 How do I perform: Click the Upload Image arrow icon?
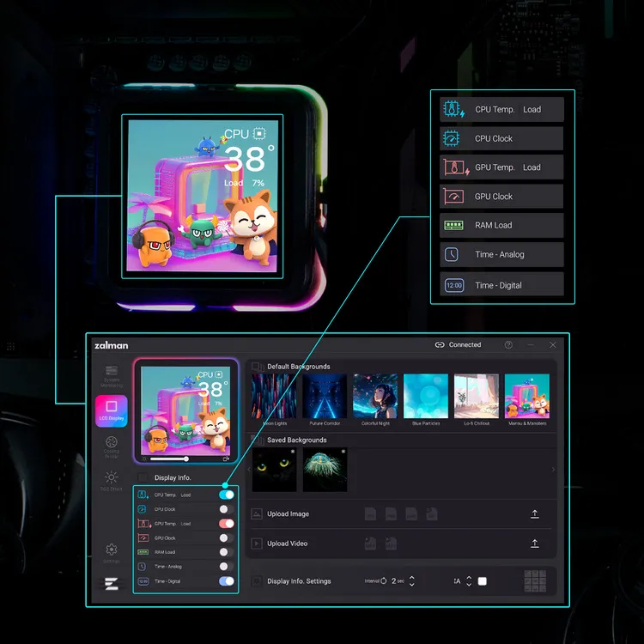point(535,513)
